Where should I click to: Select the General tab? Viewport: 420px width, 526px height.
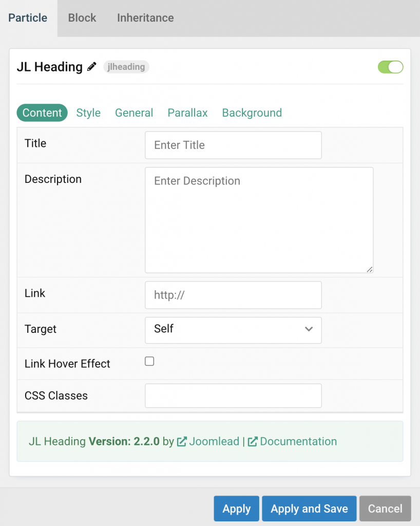(134, 112)
